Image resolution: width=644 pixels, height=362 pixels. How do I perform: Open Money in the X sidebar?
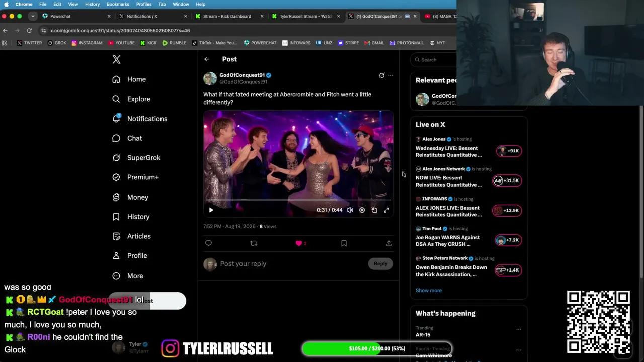[130, 197]
